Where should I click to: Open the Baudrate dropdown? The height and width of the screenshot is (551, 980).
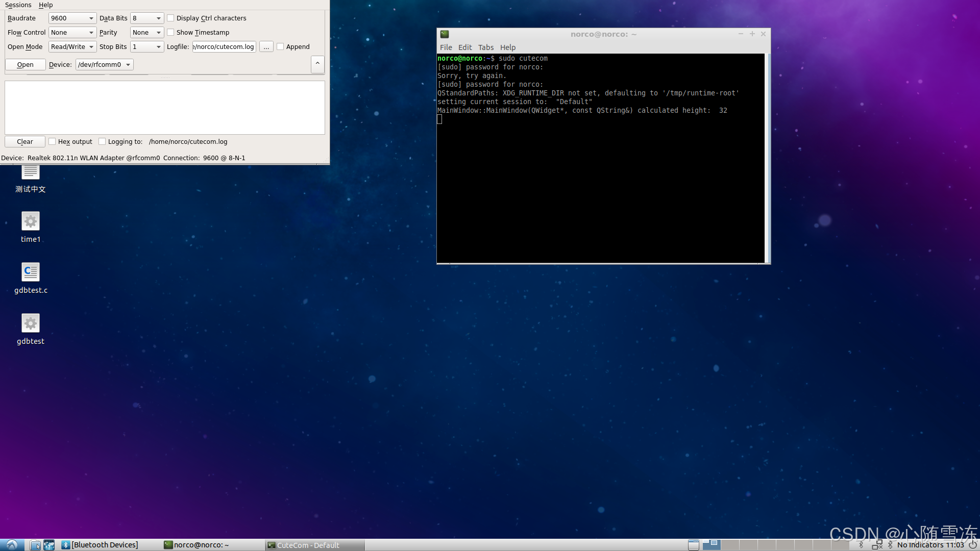pos(72,18)
